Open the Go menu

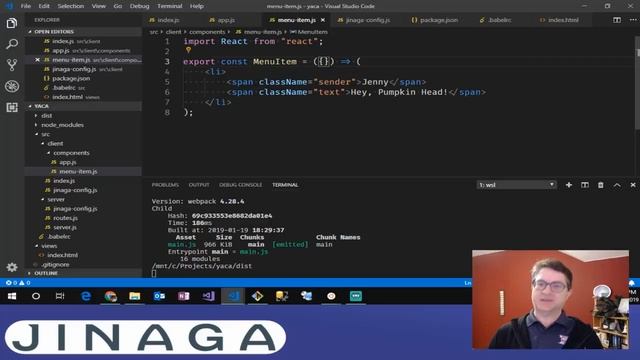[118, 6]
